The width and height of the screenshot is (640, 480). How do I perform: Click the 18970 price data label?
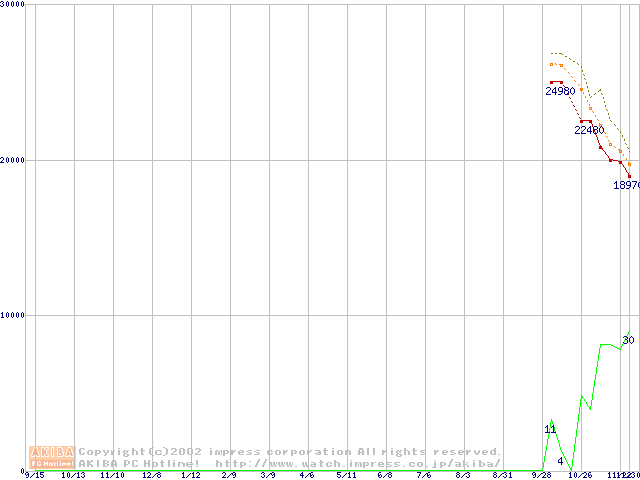pyautogui.click(x=627, y=185)
